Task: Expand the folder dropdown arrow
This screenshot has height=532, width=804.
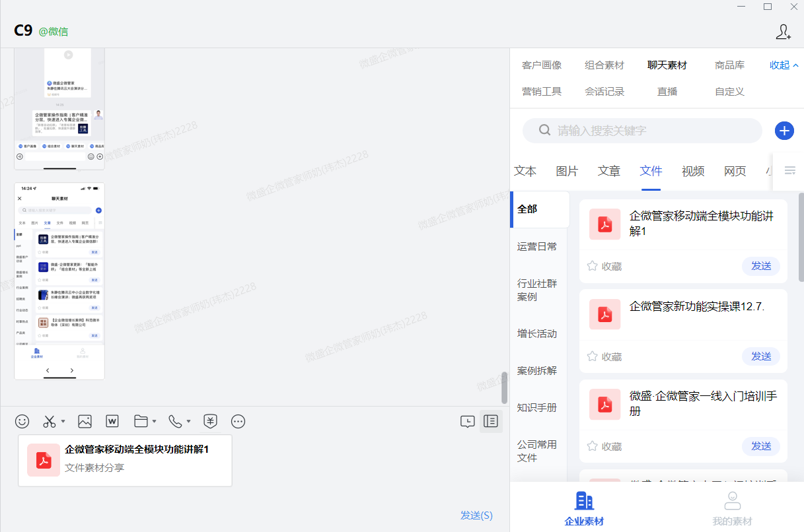Action: pyautogui.click(x=154, y=421)
